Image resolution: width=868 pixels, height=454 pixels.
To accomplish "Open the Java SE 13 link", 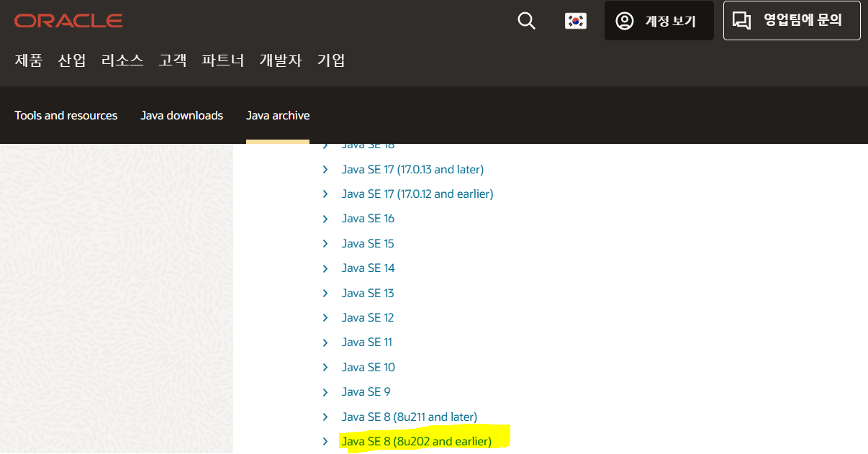I will coord(368,293).
